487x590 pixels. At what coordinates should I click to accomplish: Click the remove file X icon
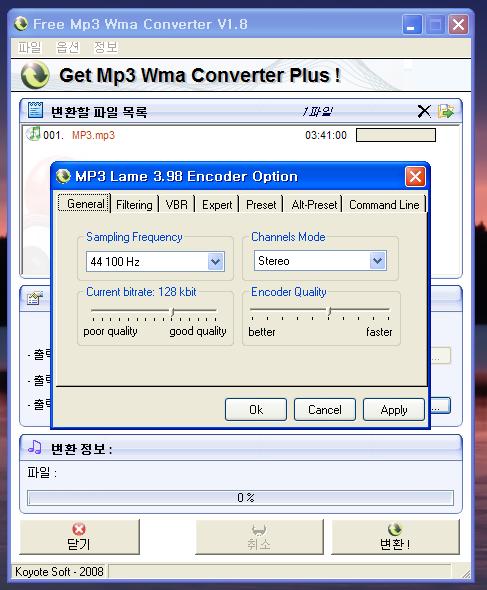pyautogui.click(x=424, y=111)
